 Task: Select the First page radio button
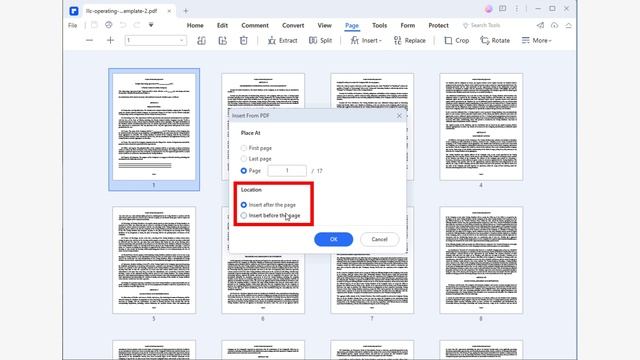244,148
